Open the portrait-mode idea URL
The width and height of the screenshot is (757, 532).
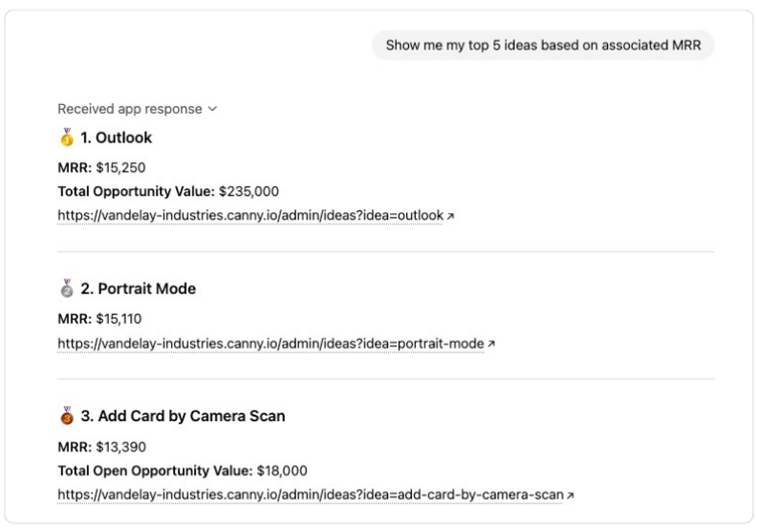[x=270, y=343]
